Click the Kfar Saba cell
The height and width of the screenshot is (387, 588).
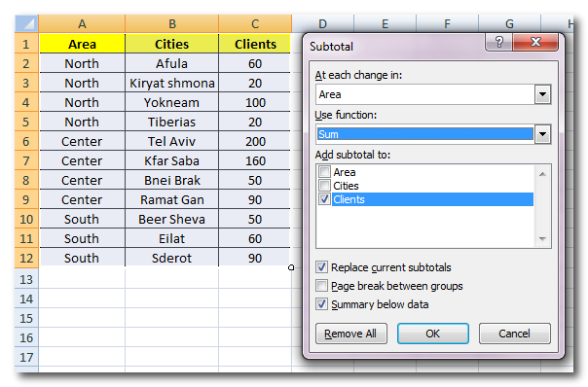click(x=171, y=160)
